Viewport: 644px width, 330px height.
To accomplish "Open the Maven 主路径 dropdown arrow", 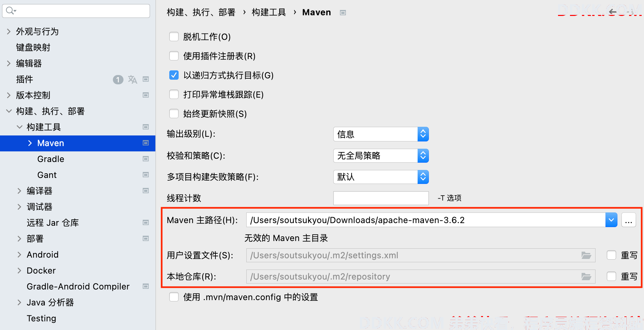I will click(x=611, y=220).
